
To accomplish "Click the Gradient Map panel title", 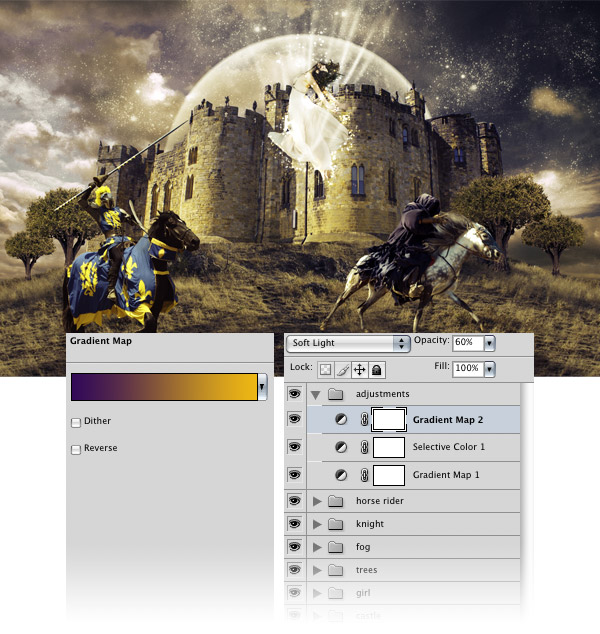I will point(101,341).
